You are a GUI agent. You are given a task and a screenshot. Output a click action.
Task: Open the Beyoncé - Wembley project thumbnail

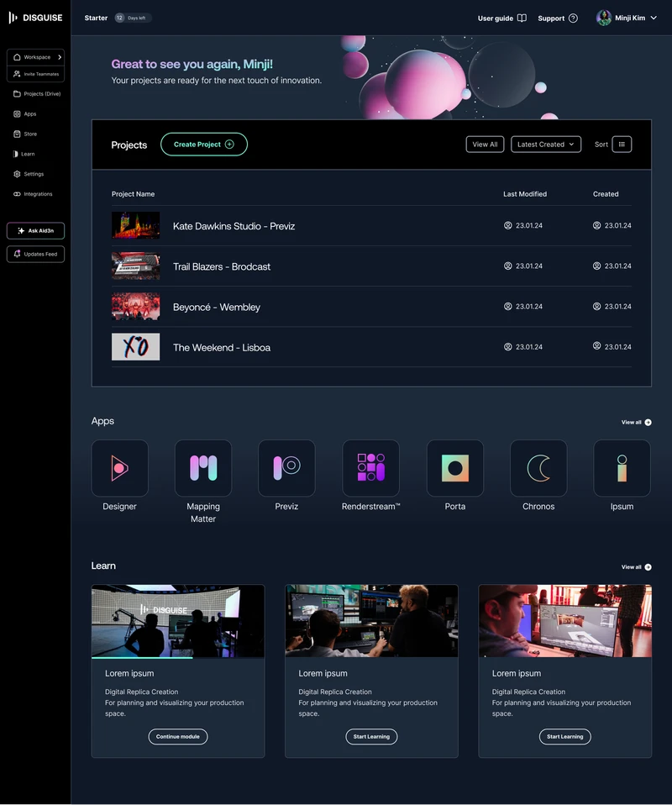tap(135, 307)
